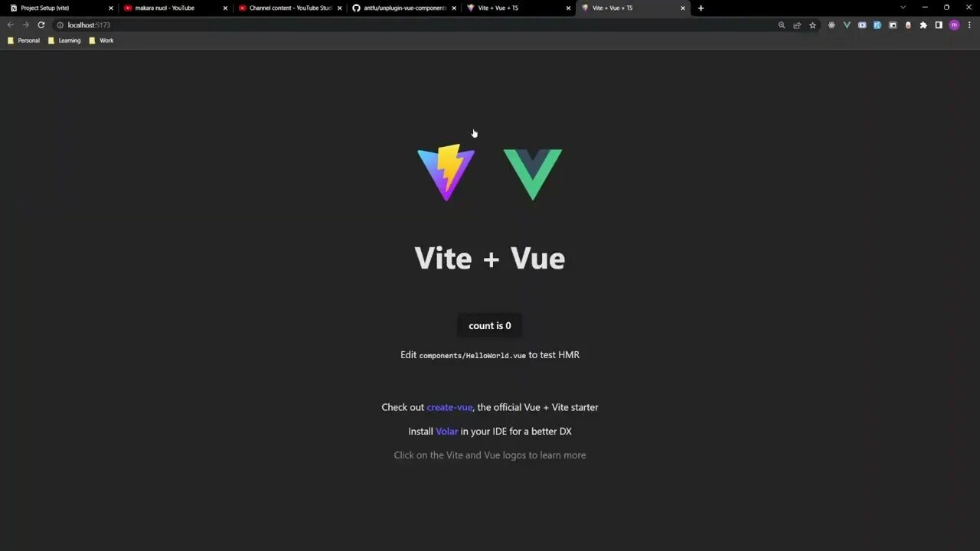This screenshot has width=980, height=551.
Task: Open the Learning bookmarks folder
Action: [x=64, y=41]
